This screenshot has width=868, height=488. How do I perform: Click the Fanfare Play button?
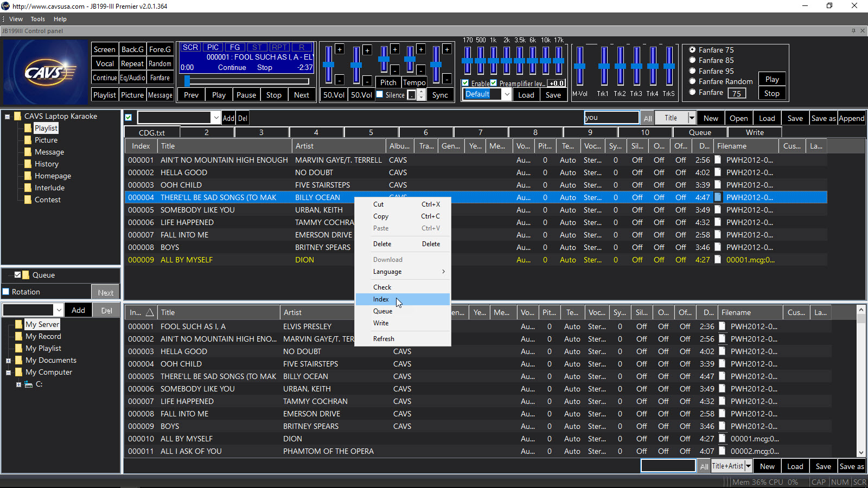click(772, 79)
